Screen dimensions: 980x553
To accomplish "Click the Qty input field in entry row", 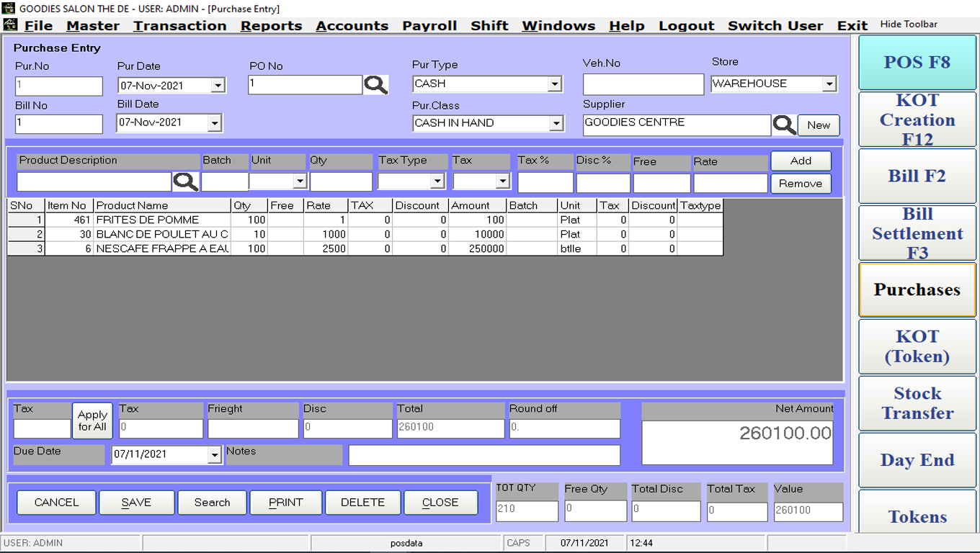I will click(341, 181).
